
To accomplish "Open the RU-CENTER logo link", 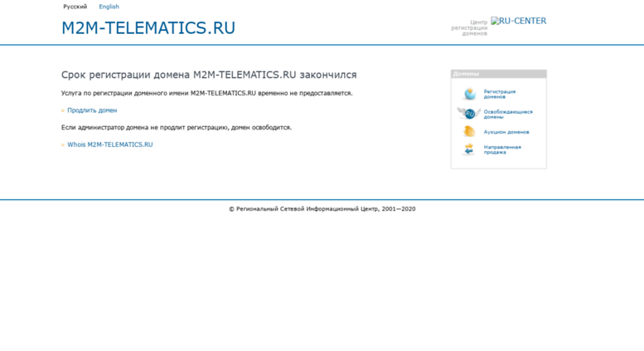I will [x=518, y=21].
